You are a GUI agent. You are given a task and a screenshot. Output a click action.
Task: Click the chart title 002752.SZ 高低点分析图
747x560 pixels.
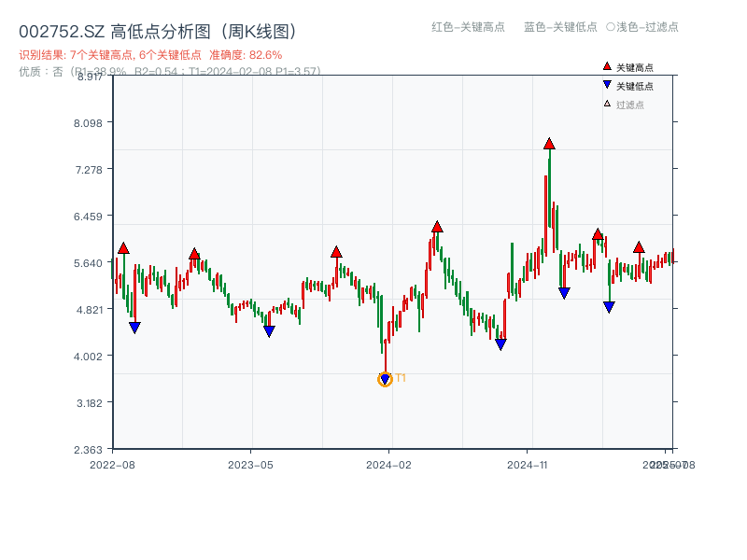coord(158,32)
